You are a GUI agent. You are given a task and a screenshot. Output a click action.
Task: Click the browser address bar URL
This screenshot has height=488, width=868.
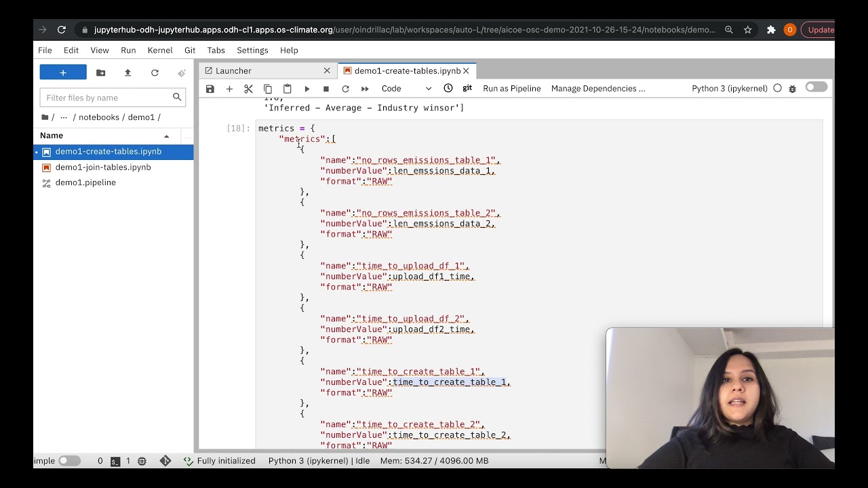[404, 30]
